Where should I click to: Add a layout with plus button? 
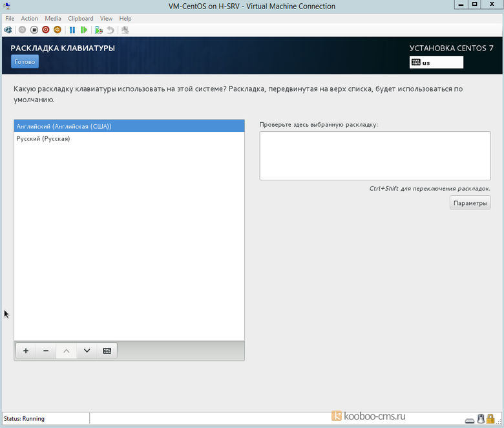[26, 350]
